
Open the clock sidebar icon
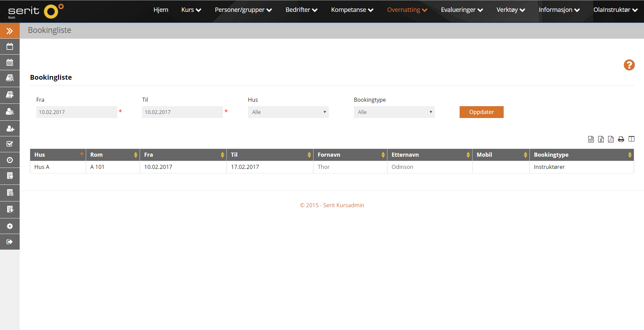pyautogui.click(x=10, y=160)
